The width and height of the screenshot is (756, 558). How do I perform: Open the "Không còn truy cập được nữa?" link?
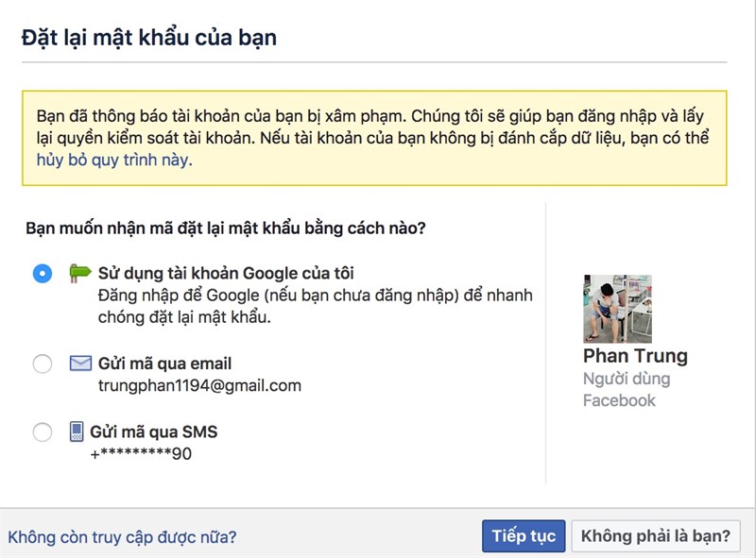(122, 537)
